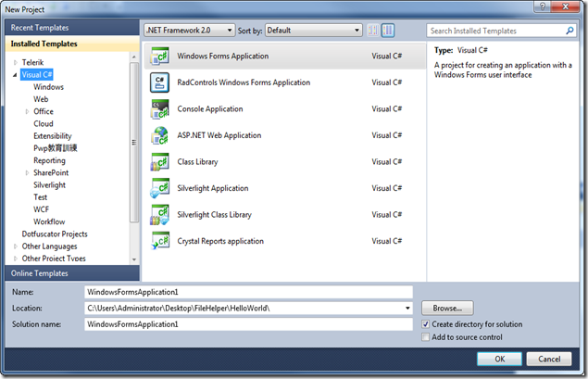Viewport: 588px width, 379px height.
Task: Expand the Other Languages node
Action: click(x=16, y=246)
